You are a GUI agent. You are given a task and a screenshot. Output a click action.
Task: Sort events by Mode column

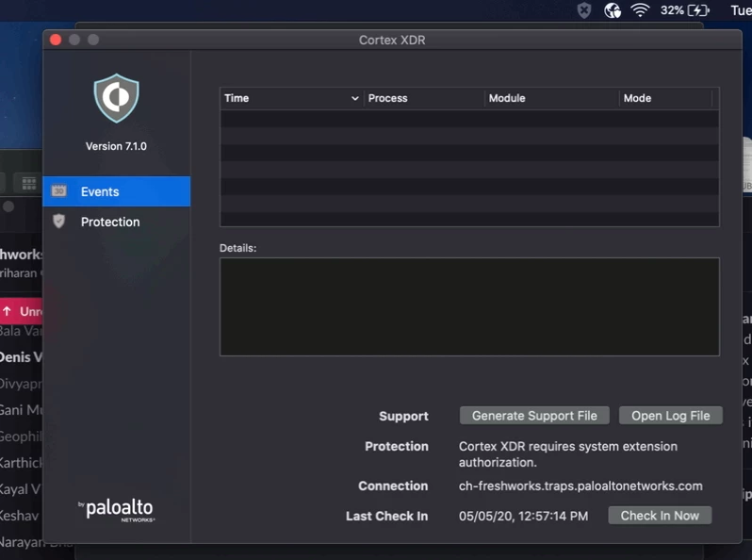pyautogui.click(x=666, y=98)
